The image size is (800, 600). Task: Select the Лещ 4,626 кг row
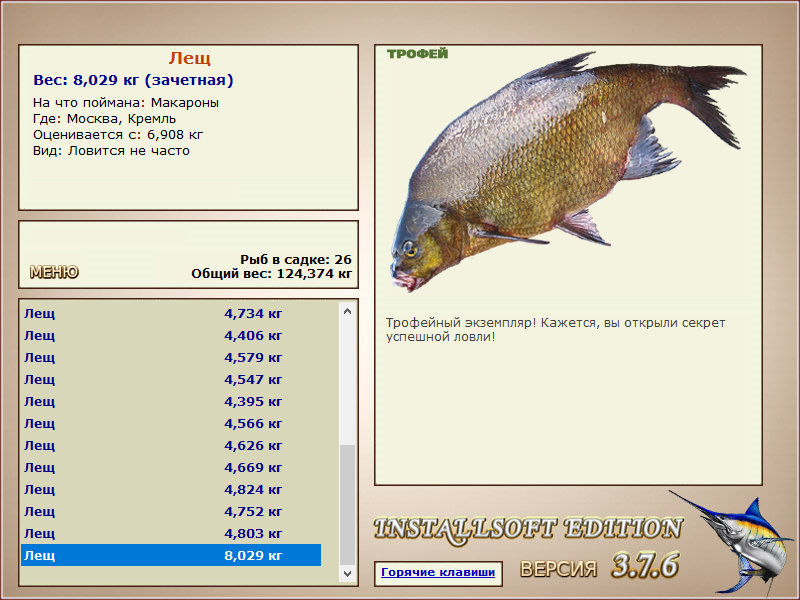tap(171, 445)
